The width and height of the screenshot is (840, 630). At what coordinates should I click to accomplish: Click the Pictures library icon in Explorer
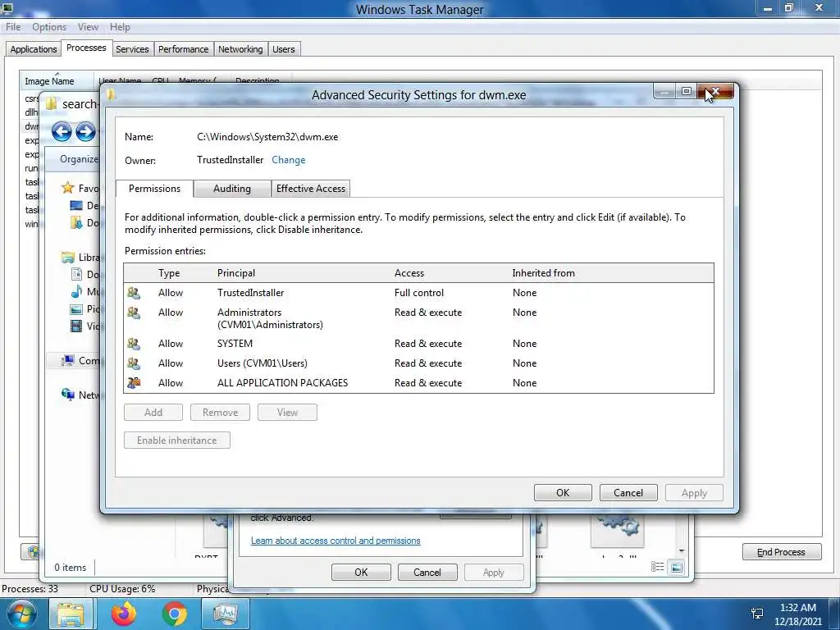click(x=76, y=309)
